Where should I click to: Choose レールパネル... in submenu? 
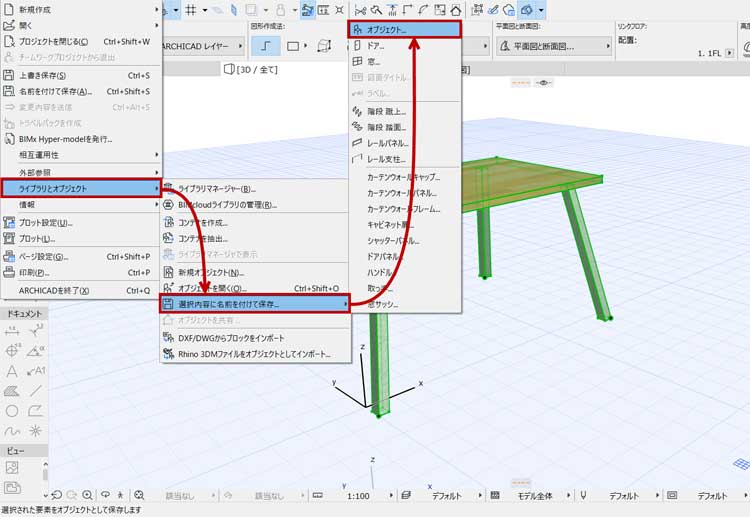(405, 143)
